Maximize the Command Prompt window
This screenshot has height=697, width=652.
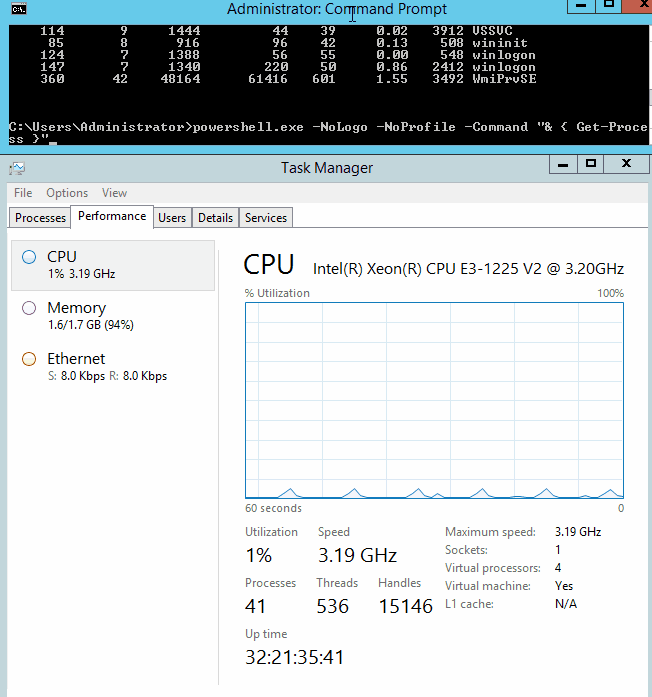pyautogui.click(x=608, y=6)
